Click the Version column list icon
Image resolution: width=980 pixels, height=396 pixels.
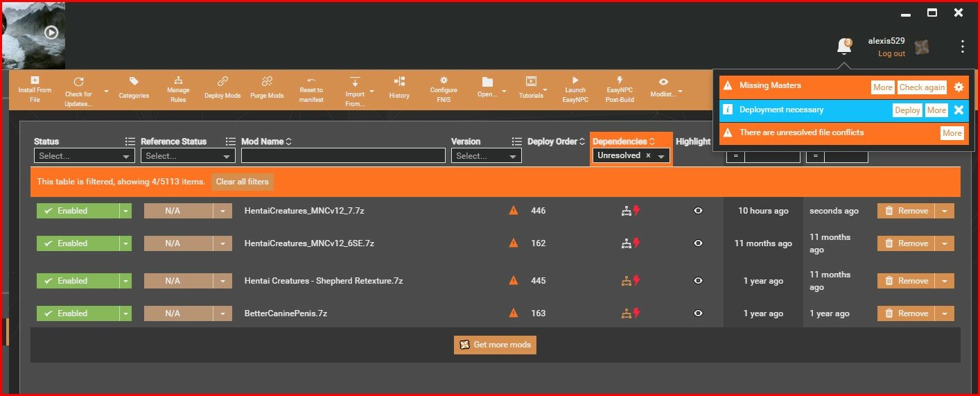click(x=516, y=141)
